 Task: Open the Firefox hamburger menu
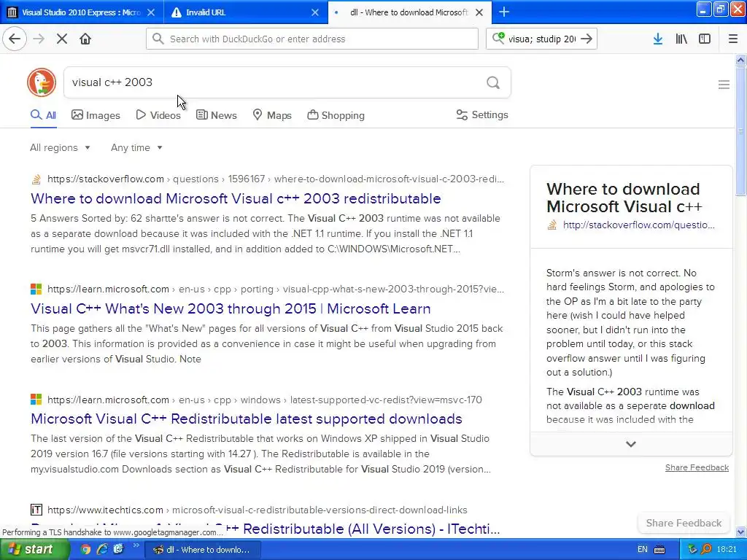point(733,39)
